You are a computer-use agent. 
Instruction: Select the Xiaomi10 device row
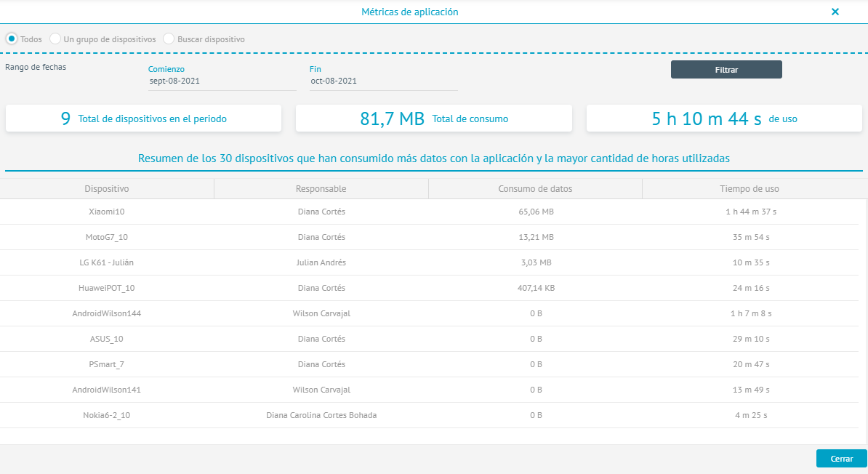pyautogui.click(x=429, y=212)
